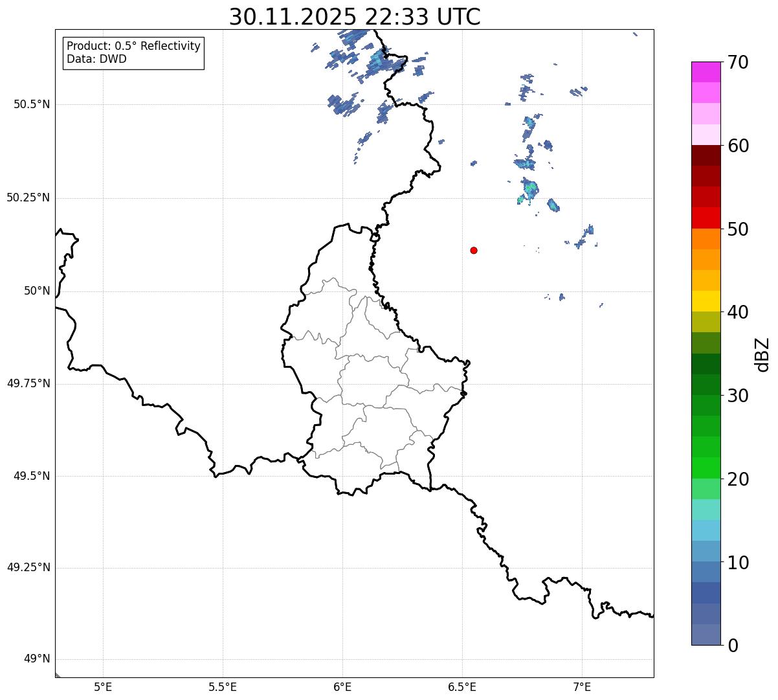Screen dimensions: 778x700
Task: Click the 6°E longitude label
Action: (x=342, y=687)
